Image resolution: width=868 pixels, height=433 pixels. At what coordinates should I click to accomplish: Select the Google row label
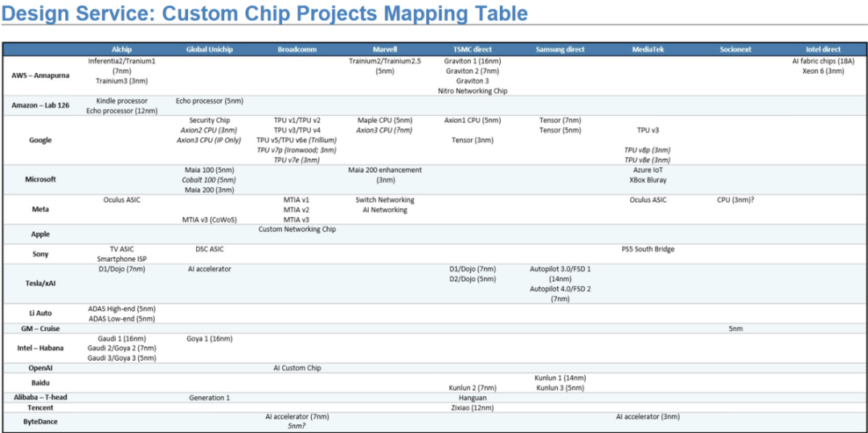click(40, 141)
